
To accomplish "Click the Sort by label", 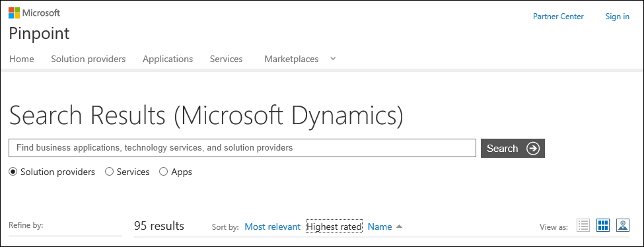I will click(225, 227).
